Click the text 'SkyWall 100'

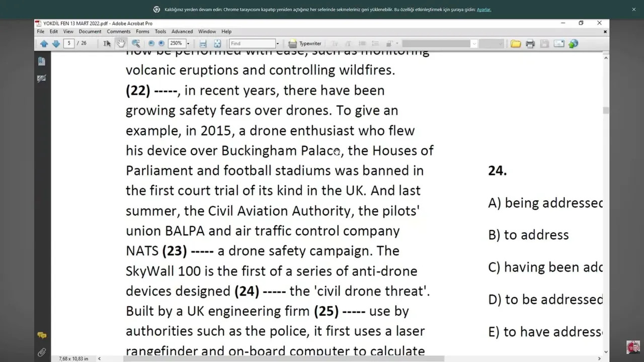pyautogui.click(x=163, y=271)
